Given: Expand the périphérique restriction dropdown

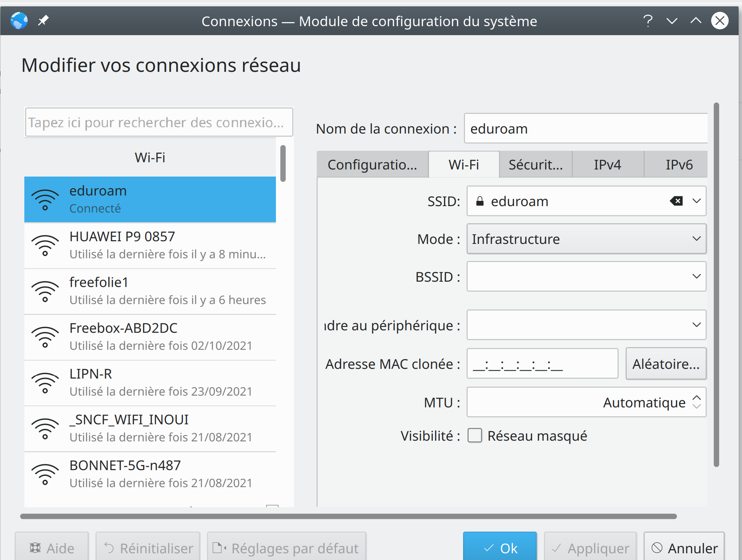Looking at the screenshot, I should click(x=696, y=325).
